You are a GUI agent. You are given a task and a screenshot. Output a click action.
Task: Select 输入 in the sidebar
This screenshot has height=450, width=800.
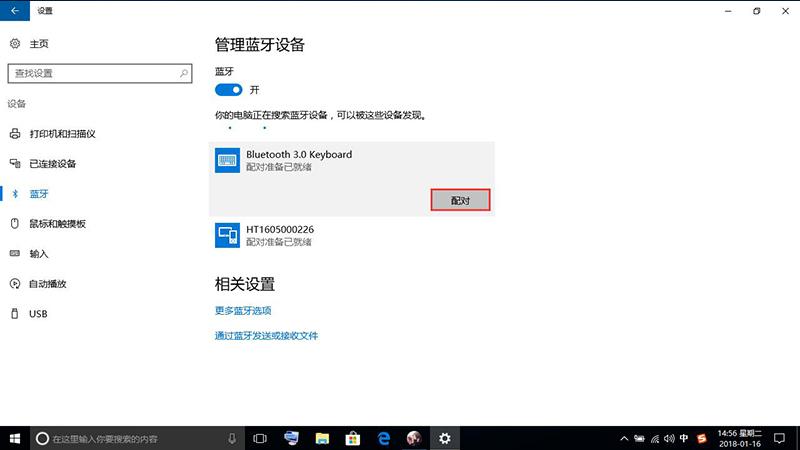click(x=39, y=254)
